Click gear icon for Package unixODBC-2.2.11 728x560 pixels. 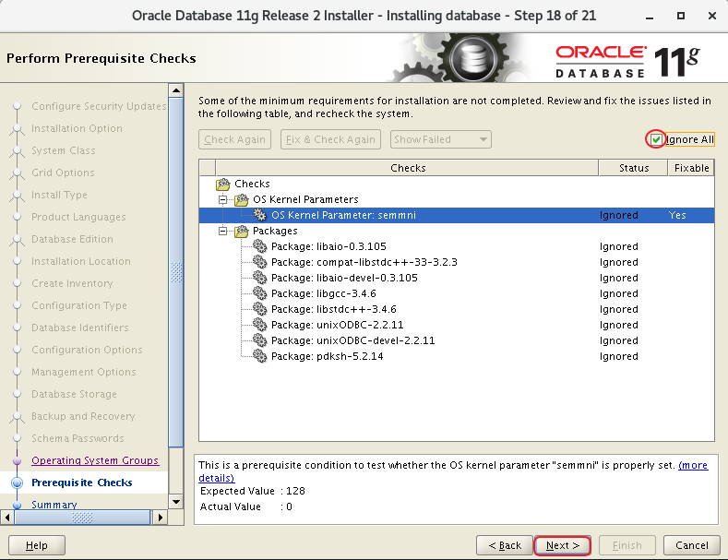click(260, 325)
